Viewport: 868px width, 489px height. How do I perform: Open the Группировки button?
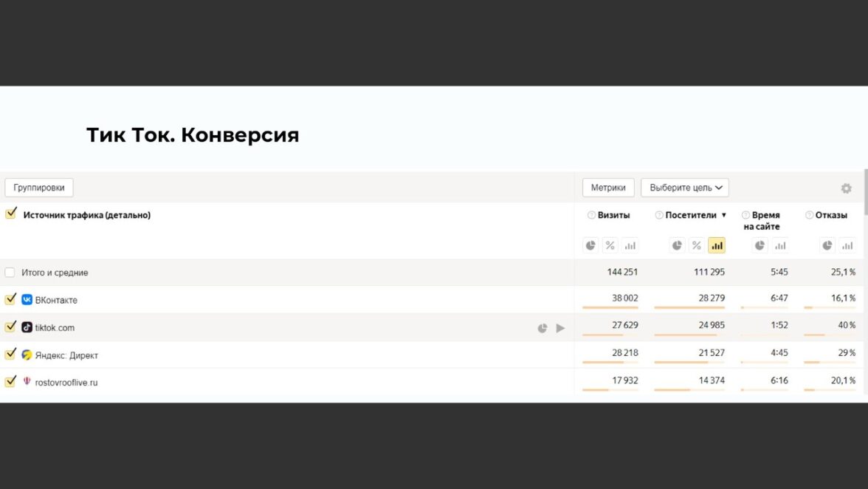pyautogui.click(x=39, y=188)
